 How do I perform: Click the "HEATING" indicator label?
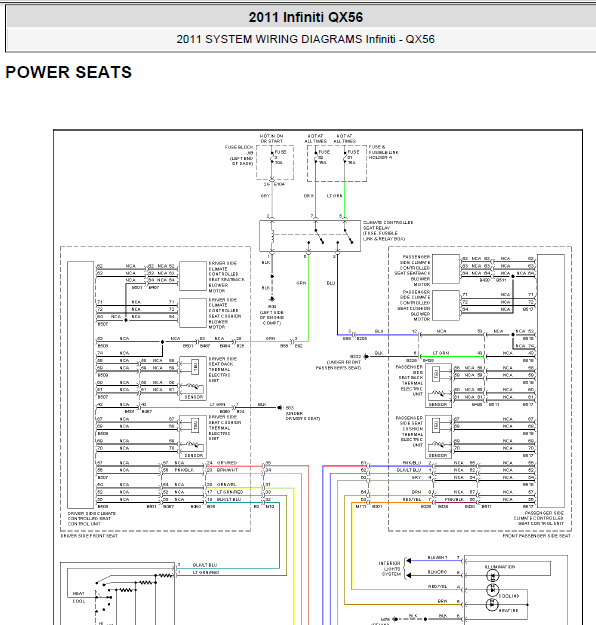pyautogui.click(x=508, y=610)
